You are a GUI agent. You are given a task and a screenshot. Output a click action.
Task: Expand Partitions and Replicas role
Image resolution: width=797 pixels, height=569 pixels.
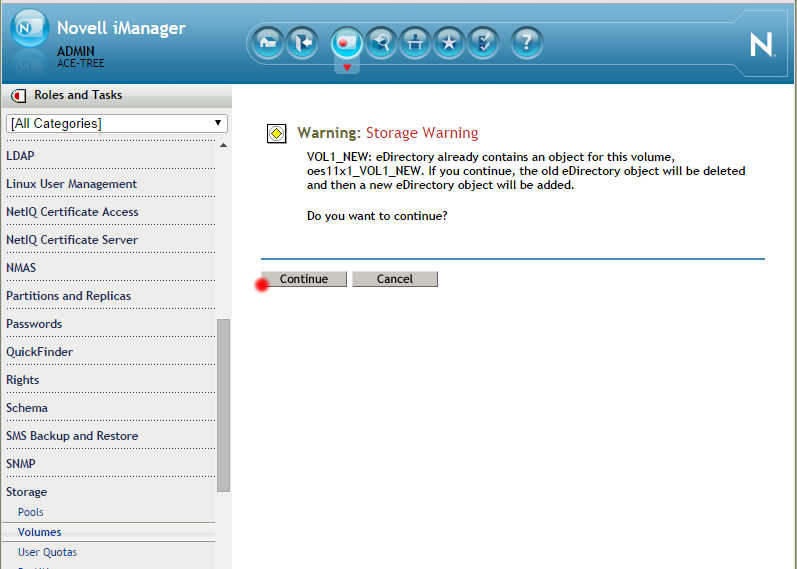[x=69, y=295]
